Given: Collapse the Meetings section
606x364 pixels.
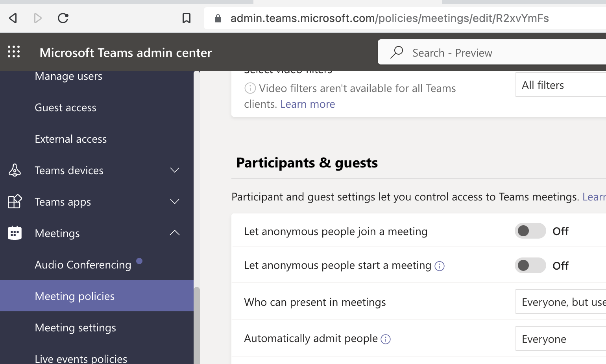Looking at the screenshot, I should (175, 233).
